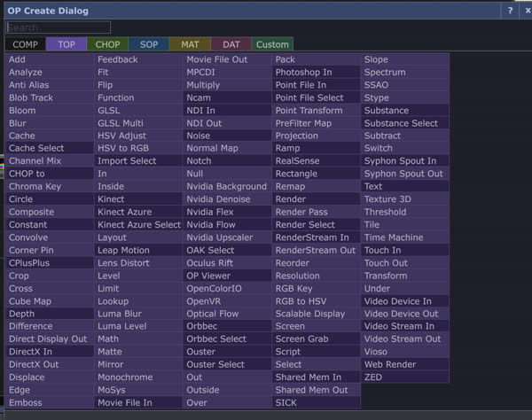Viewport: 532px width, 420px height.
Task: Select the MAT operator tab
Action: (190, 44)
